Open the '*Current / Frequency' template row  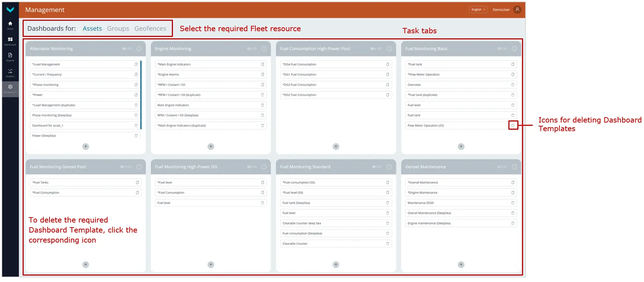click(x=85, y=75)
